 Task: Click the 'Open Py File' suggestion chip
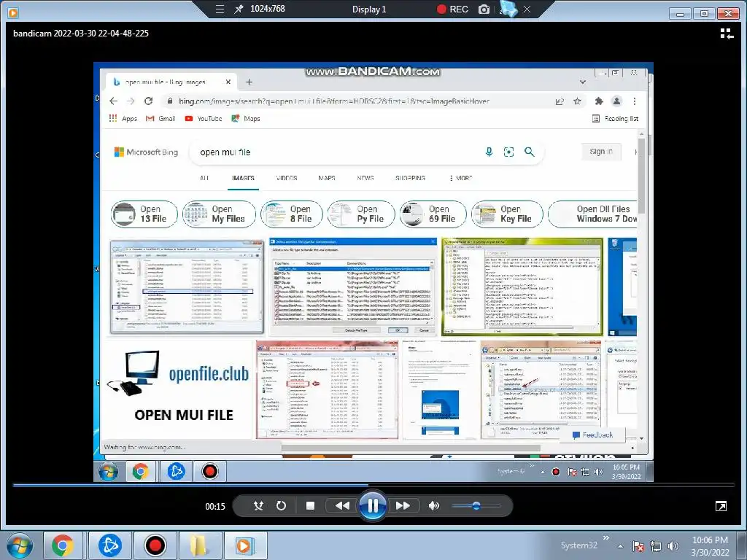(361, 214)
